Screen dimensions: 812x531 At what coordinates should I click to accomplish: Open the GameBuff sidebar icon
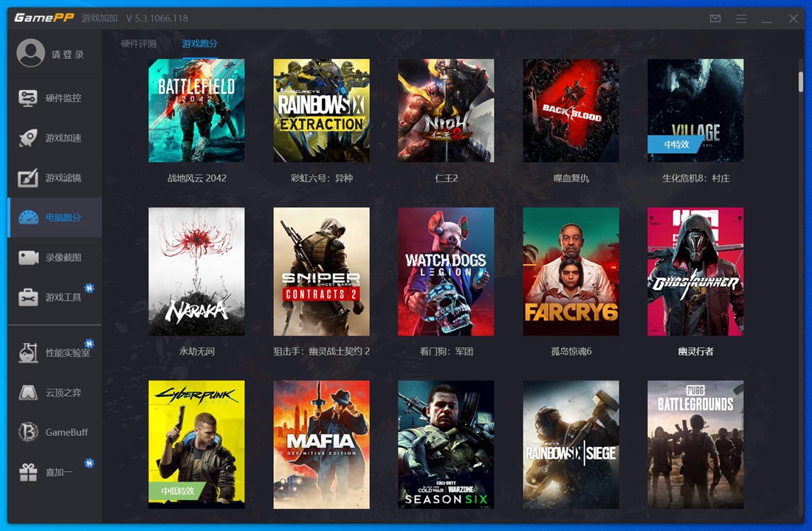coord(28,432)
